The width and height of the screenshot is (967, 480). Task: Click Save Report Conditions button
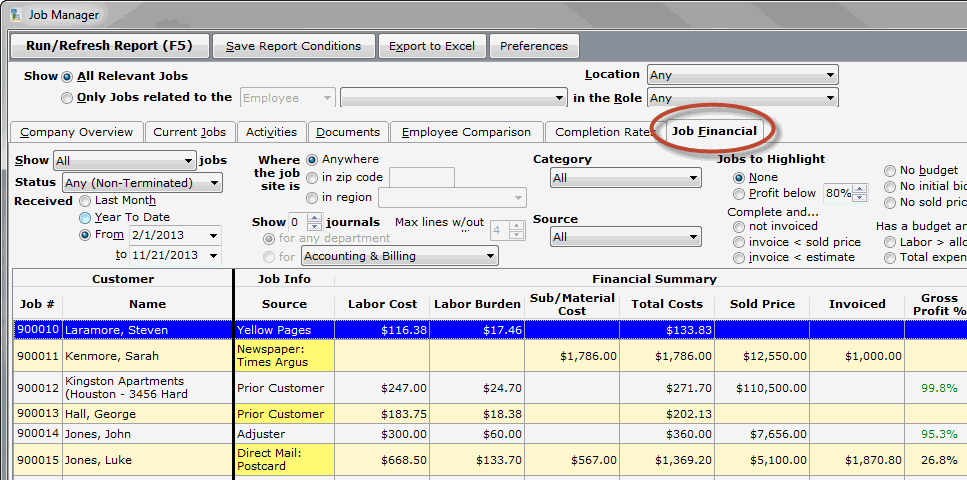[294, 46]
